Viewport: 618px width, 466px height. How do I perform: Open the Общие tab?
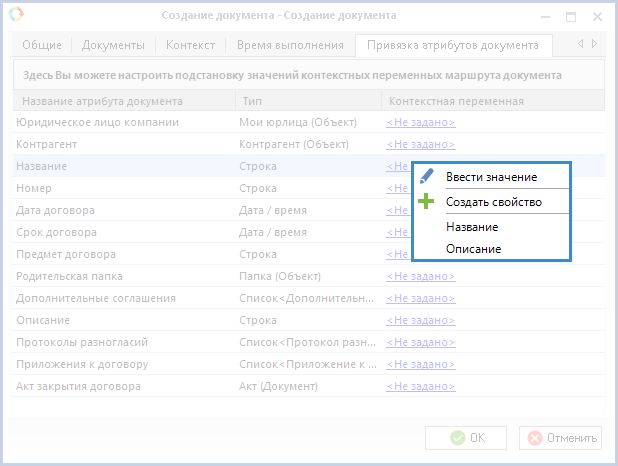41,45
